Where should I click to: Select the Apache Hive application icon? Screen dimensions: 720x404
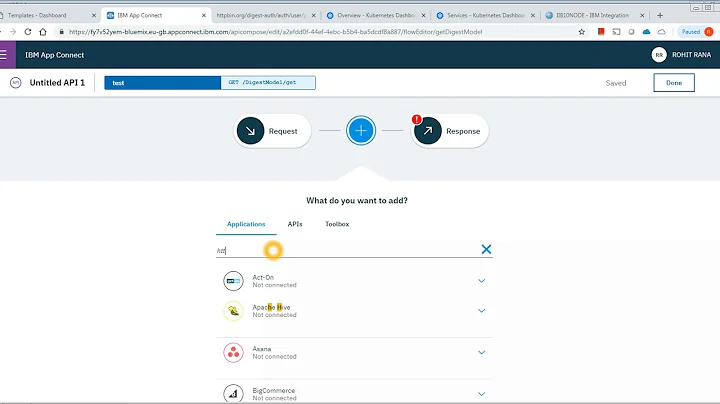(233, 311)
